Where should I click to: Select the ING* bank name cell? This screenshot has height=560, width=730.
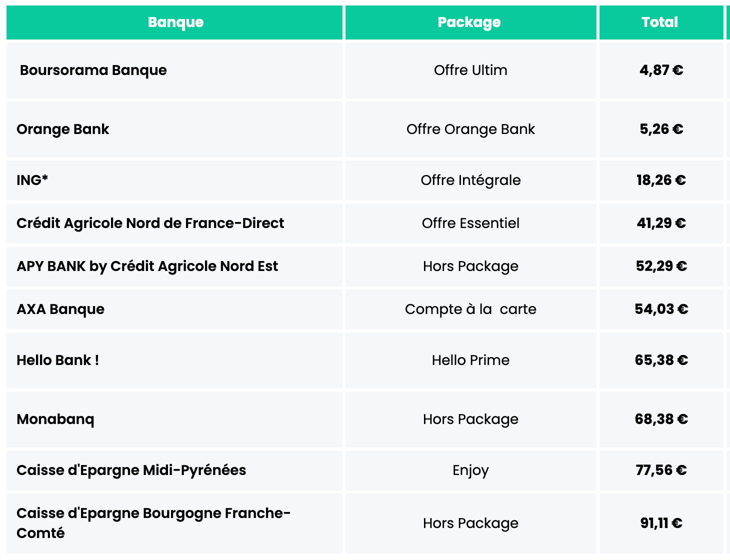32,180
